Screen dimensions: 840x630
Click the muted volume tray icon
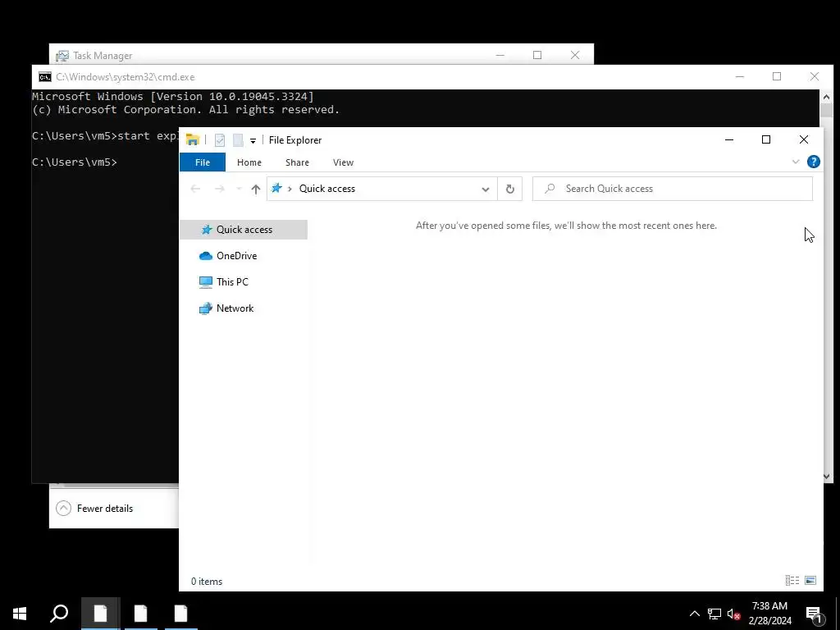coord(733,614)
